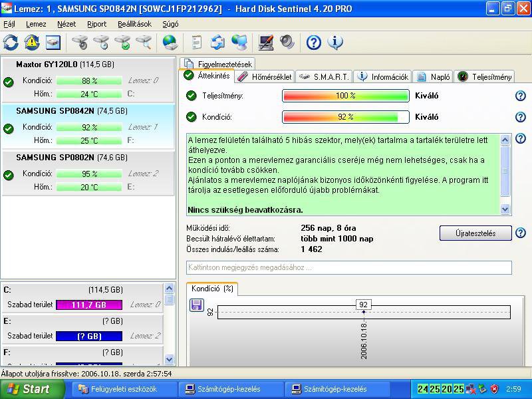Click the több mint 1000 nap lifetime value
The height and width of the screenshot is (399, 532).
(x=337, y=239)
